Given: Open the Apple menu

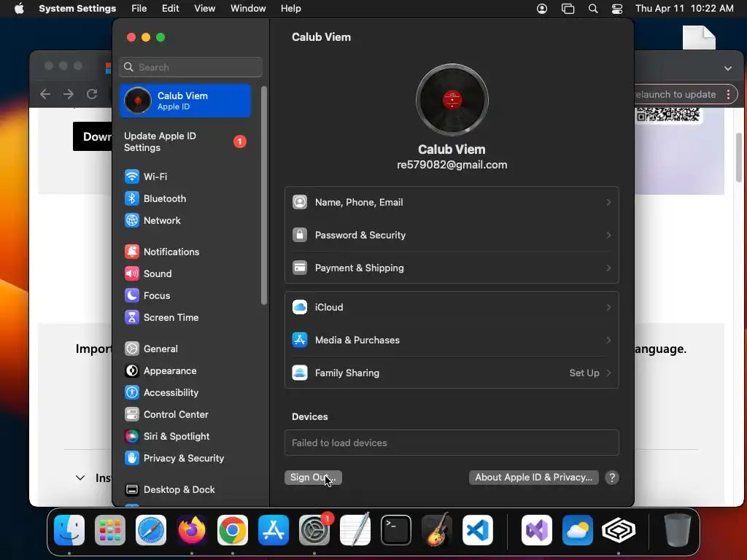Looking at the screenshot, I should point(19,9).
